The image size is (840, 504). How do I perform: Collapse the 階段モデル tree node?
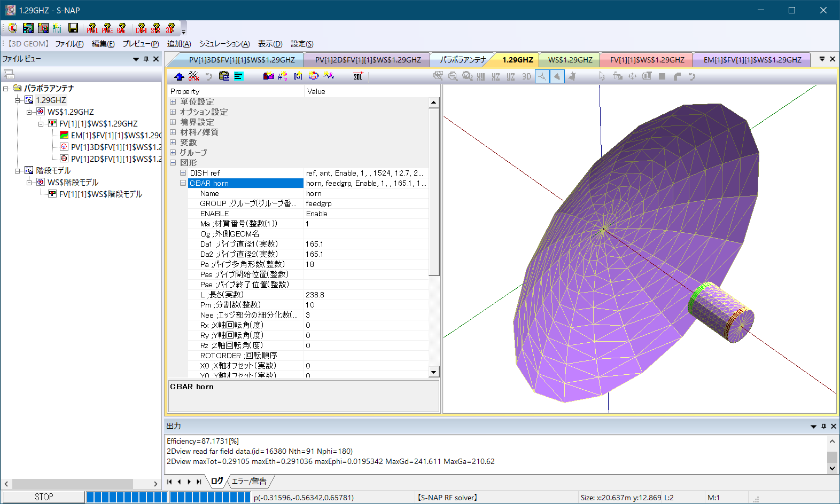tap(18, 170)
